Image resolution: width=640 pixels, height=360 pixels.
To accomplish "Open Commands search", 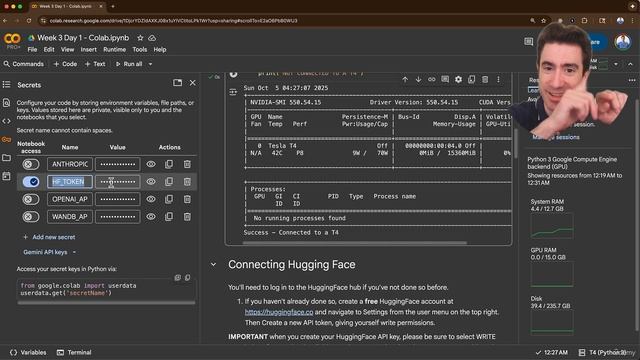I will [x=24, y=64].
